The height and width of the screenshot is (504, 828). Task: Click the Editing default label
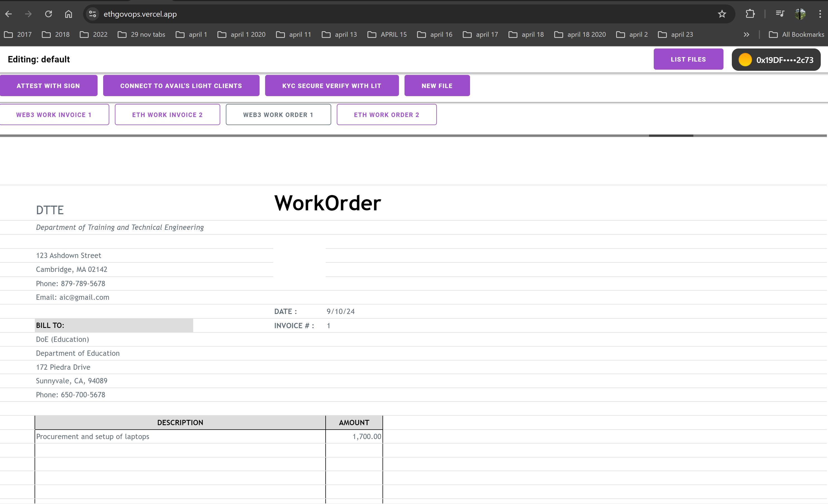[38, 59]
